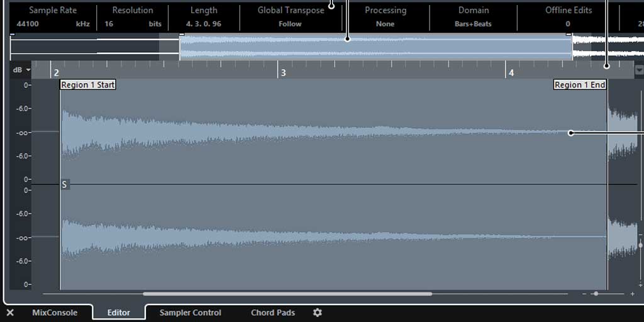Close the lower zone with X icon
Image resolution: width=644 pixels, height=322 pixels.
10,313
